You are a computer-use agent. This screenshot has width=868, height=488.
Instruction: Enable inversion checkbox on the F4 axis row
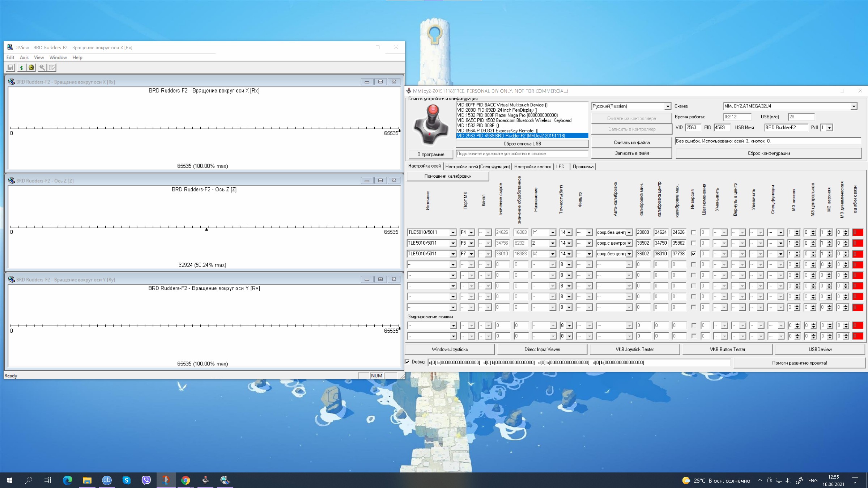coord(693,232)
